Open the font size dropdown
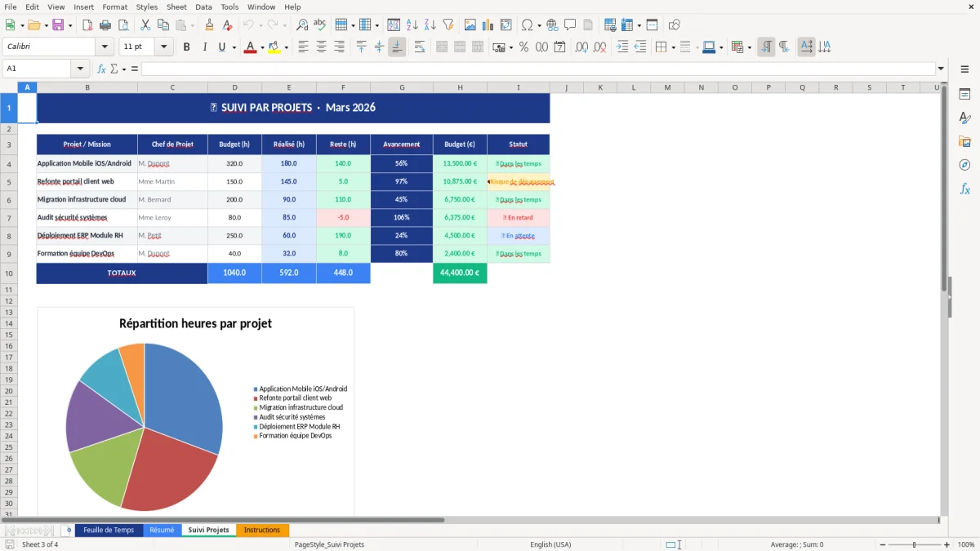The image size is (980, 551). [x=164, y=47]
